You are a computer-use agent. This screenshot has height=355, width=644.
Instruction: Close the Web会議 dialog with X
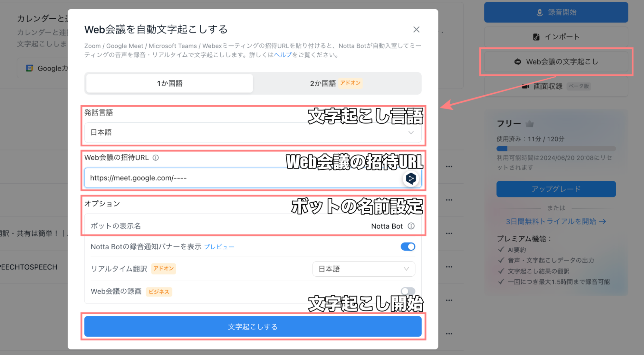point(416,30)
